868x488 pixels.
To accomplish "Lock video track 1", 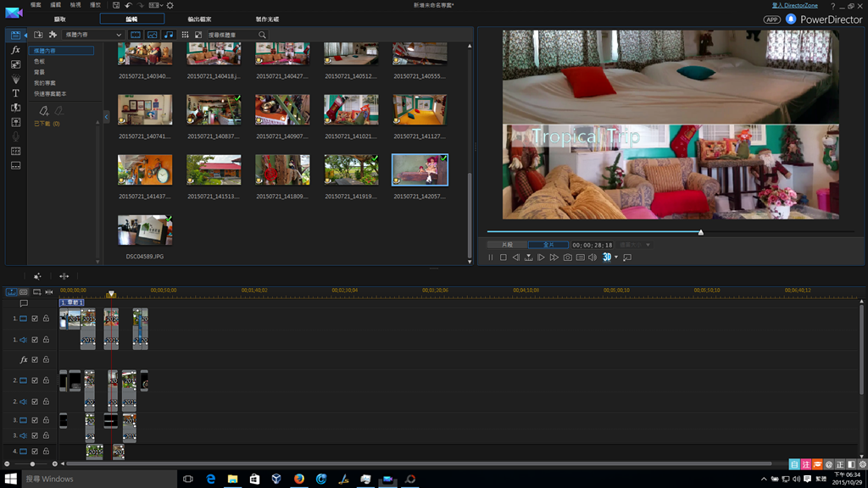I will pyautogui.click(x=46, y=319).
